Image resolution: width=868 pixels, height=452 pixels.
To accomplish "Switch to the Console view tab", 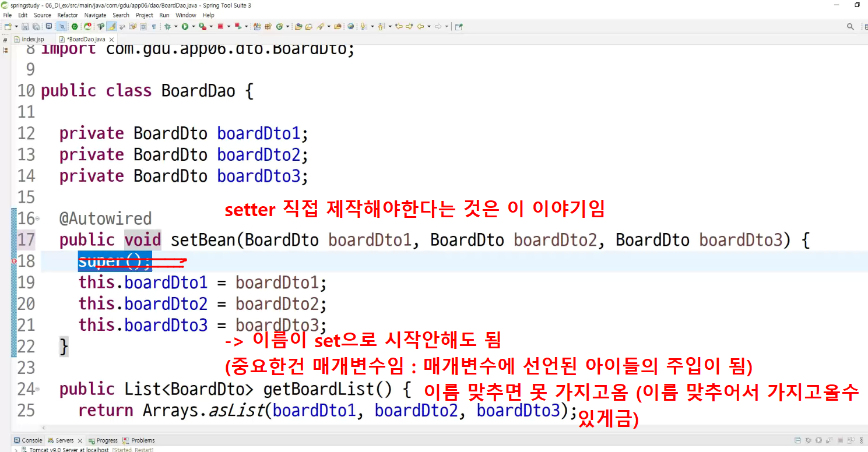I will click(28, 440).
